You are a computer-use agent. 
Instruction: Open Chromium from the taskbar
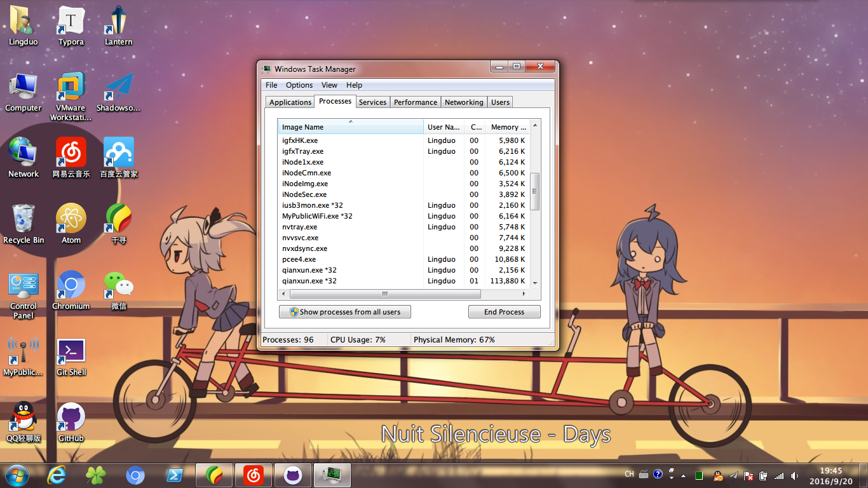[135, 475]
